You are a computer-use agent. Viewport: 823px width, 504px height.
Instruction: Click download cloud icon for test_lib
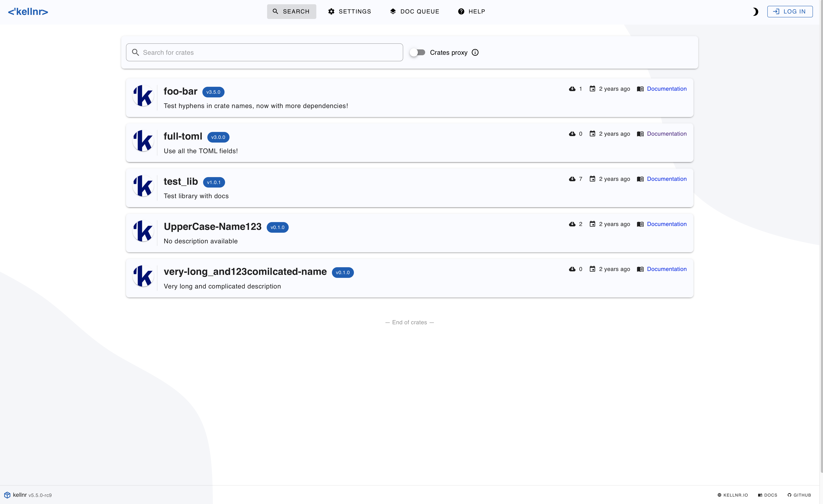point(572,179)
